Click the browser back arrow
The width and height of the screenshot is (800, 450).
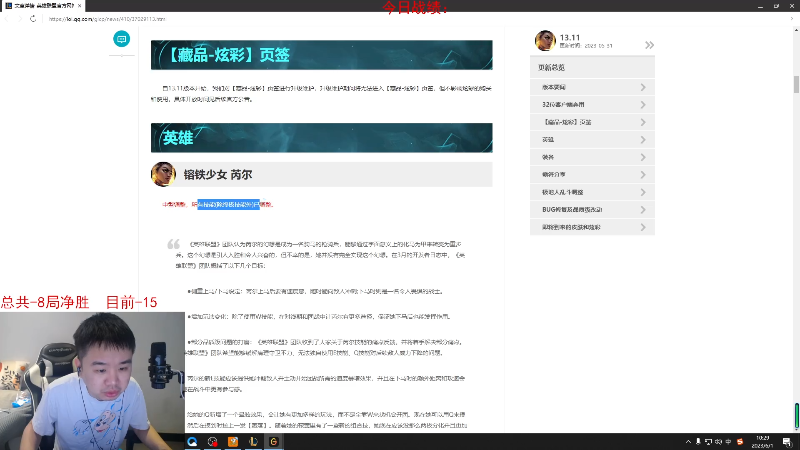(x=7, y=19)
